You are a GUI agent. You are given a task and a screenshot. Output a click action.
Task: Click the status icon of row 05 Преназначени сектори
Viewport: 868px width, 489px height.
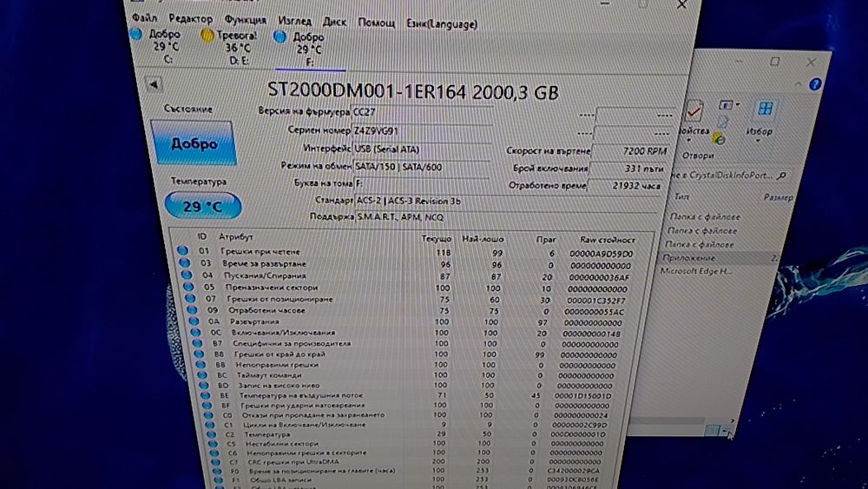click(x=188, y=287)
